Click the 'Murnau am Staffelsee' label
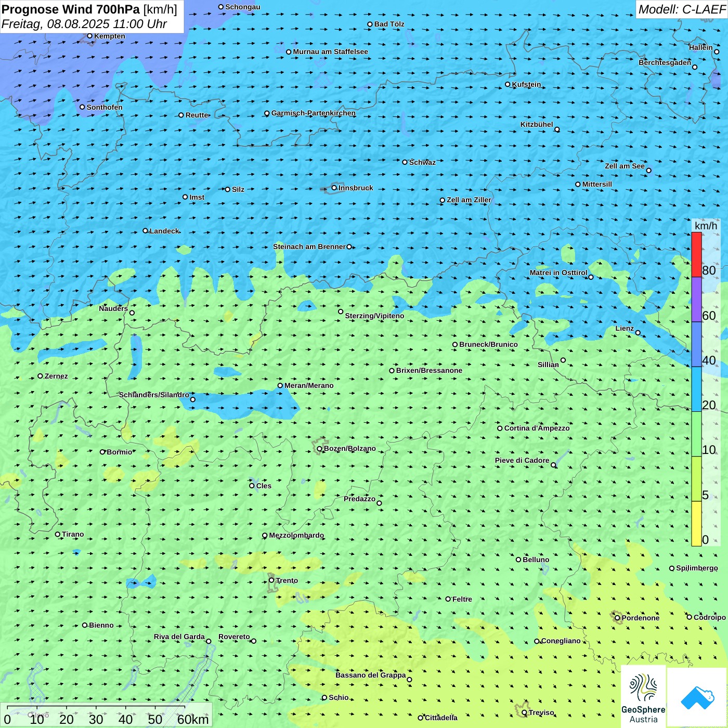Viewport: 728px width, 728px height. (331, 51)
